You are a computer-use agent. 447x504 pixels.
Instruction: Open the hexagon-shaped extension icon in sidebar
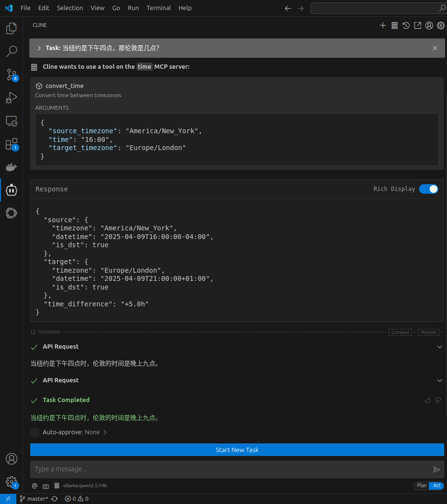coord(11,213)
